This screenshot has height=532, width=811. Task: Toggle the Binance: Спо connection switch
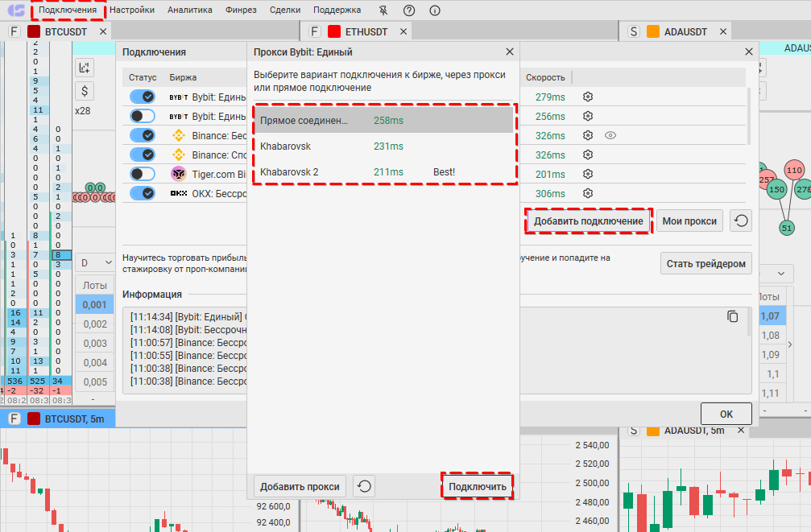(x=143, y=155)
